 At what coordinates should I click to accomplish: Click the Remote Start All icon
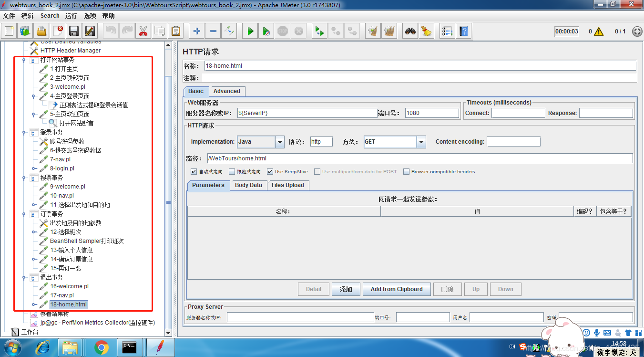(x=319, y=31)
